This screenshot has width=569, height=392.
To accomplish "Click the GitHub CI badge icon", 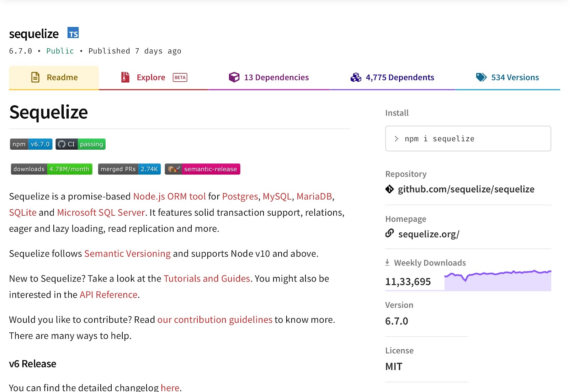I will click(x=62, y=144).
